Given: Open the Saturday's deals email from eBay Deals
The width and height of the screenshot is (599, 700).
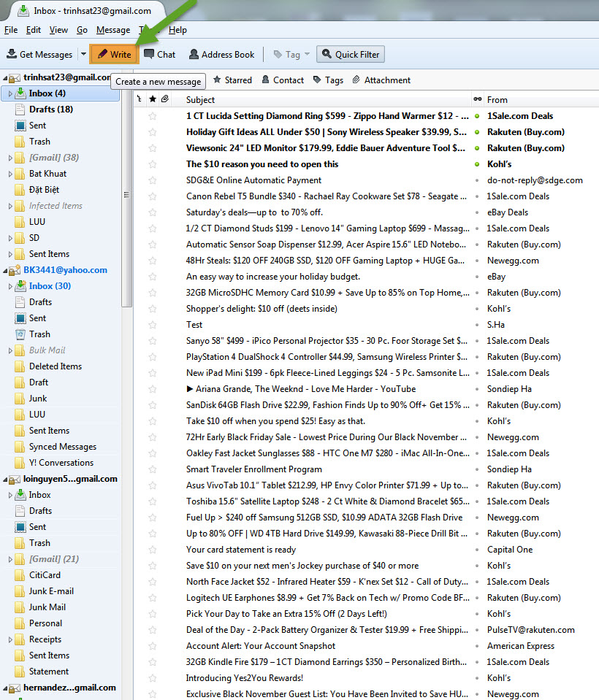Looking at the screenshot, I should pos(254,212).
